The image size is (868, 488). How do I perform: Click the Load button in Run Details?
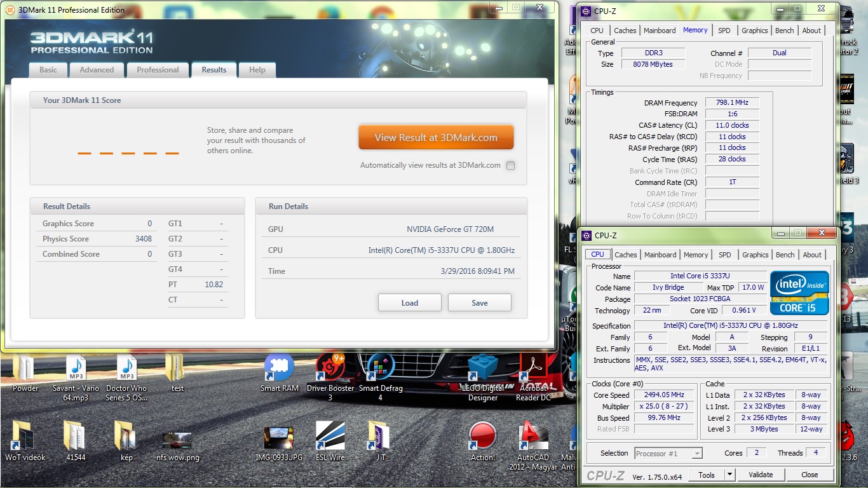pos(410,302)
